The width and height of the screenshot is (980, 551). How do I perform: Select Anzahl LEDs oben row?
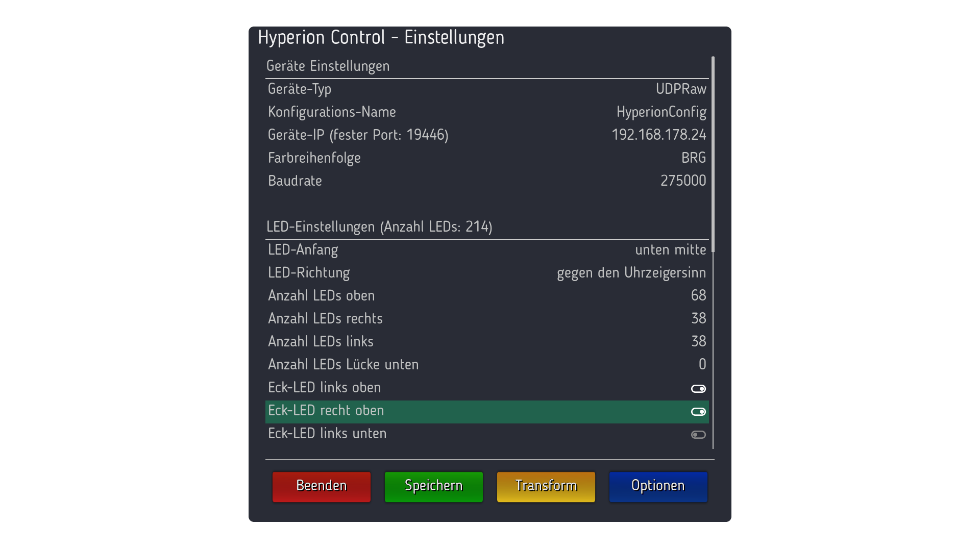click(487, 295)
